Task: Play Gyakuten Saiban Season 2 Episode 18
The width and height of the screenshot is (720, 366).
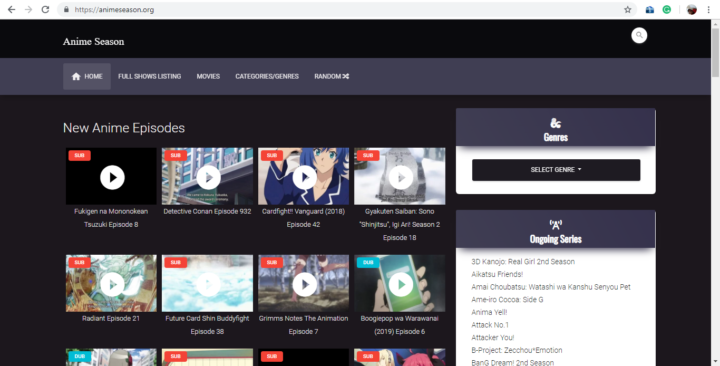Action: click(400, 177)
